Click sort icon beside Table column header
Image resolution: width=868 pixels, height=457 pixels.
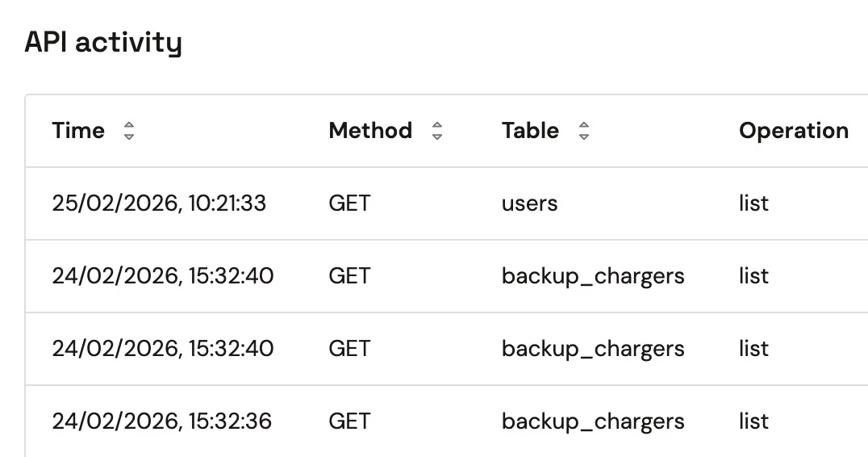584,132
